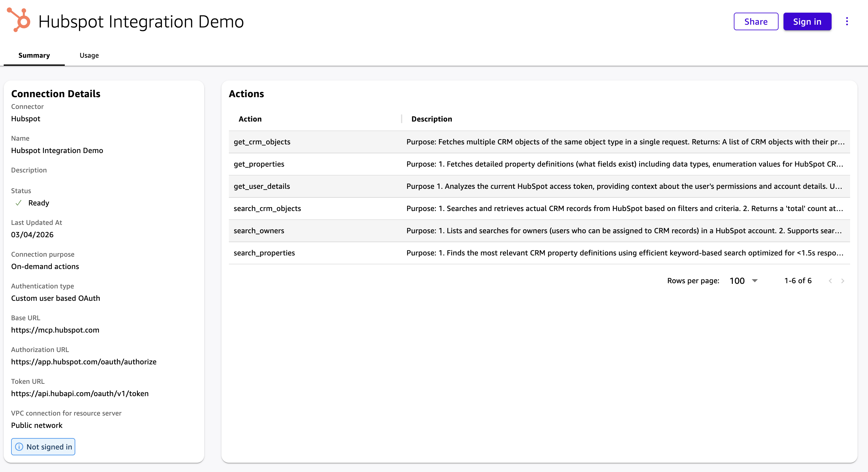Switch to the Usage tab

89,55
